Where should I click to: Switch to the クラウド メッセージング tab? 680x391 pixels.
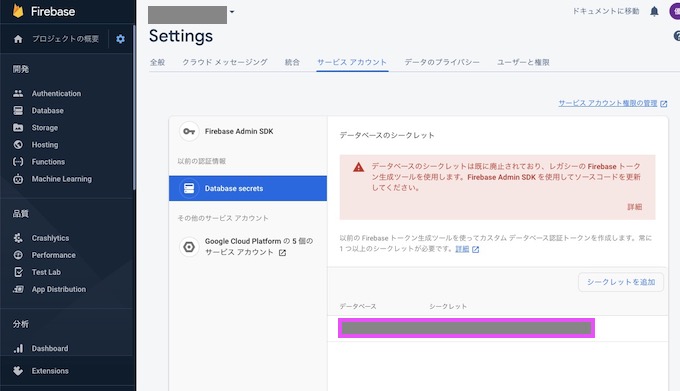click(x=225, y=62)
